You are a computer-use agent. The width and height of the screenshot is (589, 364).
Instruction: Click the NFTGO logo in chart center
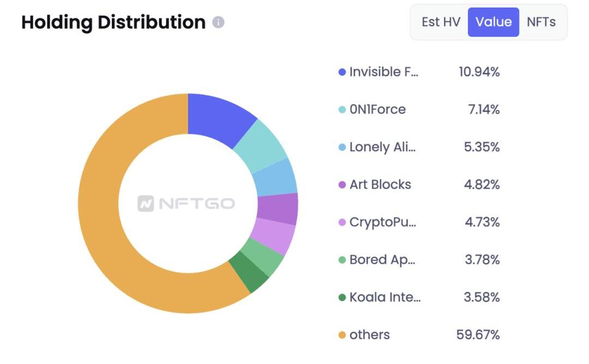pyautogui.click(x=186, y=204)
